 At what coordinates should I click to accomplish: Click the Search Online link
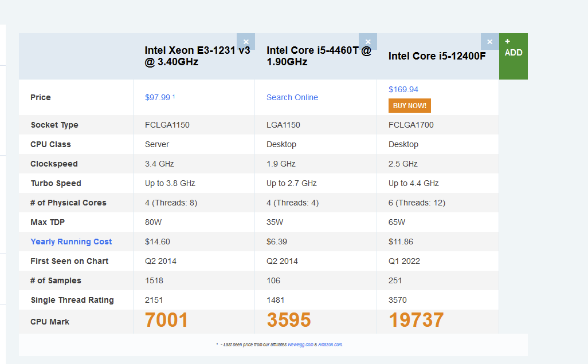click(x=292, y=97)
